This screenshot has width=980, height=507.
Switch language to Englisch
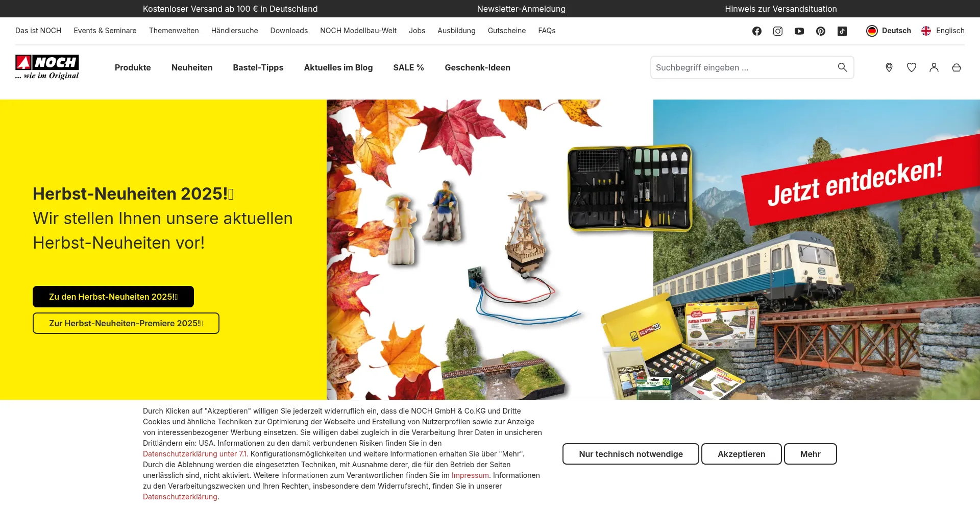pos(943,31)
